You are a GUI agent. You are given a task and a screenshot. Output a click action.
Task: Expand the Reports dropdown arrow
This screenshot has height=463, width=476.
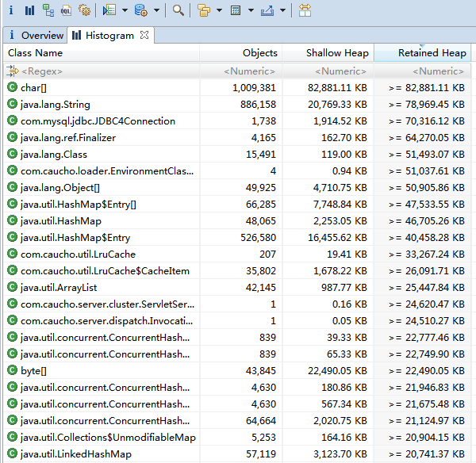click(125, 10)
